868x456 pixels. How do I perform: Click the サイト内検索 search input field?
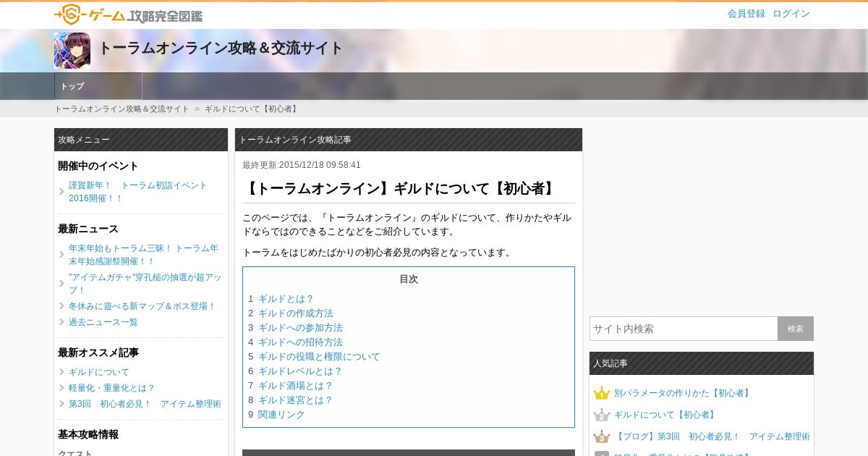pos(684,329)
